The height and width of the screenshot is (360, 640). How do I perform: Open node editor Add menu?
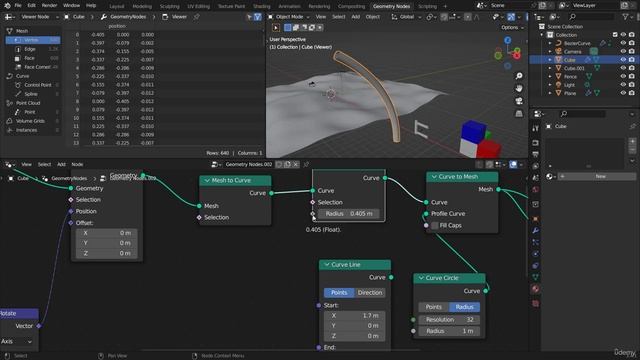[61, 164]
